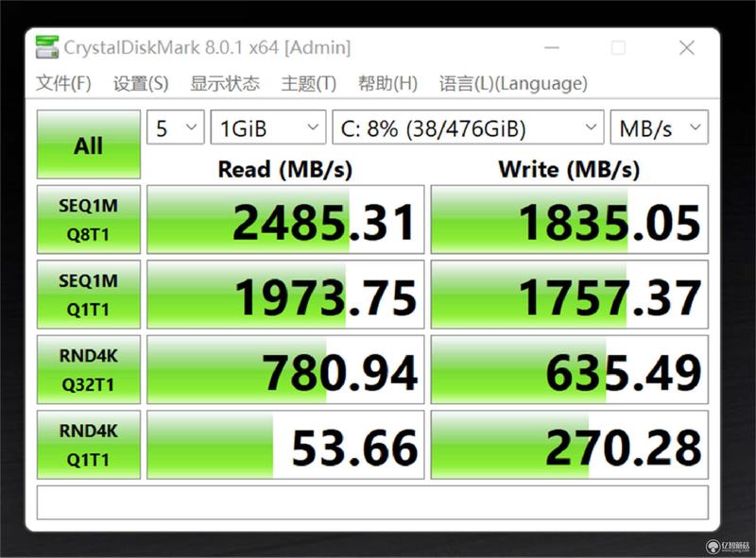Image resolution: width=756 pixels, height=558 pixels.
Task: Click the SEQ1M Q8T1 write result 1835.05
Action: (570, 220)
